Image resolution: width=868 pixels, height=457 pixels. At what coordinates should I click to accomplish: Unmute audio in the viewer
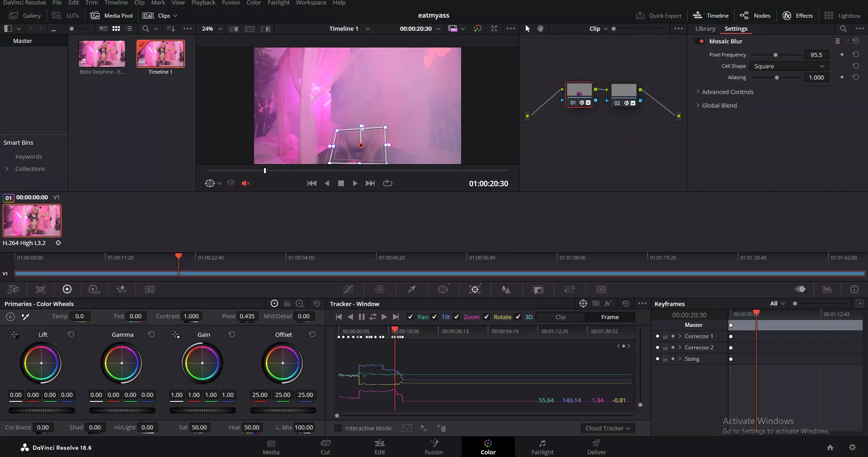coord(245,183)
